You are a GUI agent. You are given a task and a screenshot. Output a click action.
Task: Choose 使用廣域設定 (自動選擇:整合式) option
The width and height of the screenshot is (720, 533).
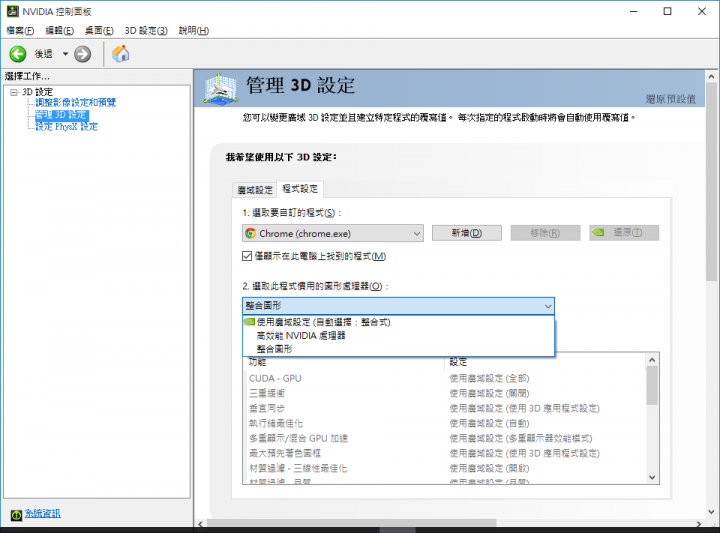pos(398,322)
